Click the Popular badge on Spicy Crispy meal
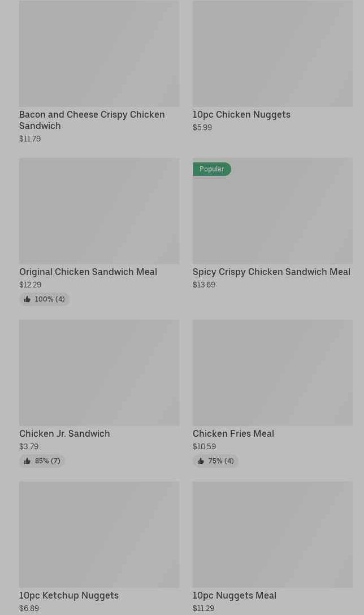 click(211, 169)
